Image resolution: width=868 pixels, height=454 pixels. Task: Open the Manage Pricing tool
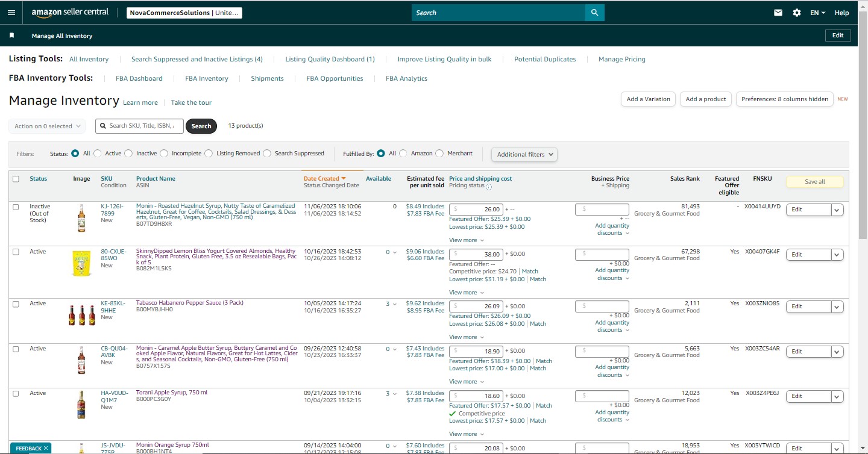(x=622, y=59)
